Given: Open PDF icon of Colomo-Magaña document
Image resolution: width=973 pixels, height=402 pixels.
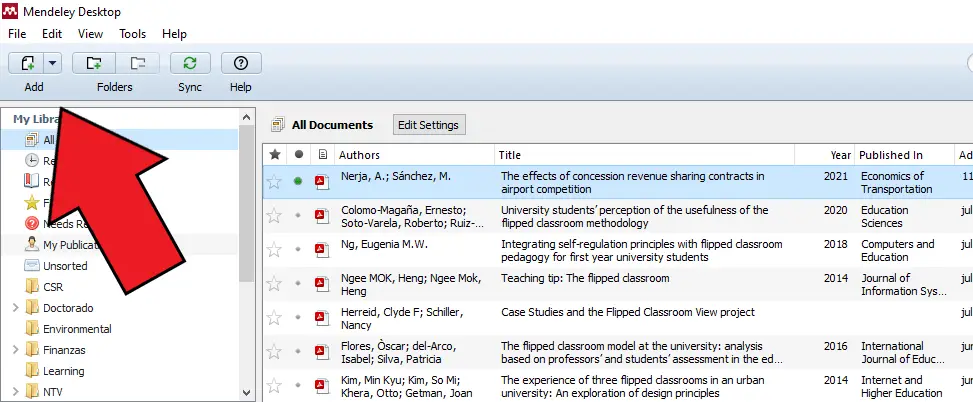Looking at the screenshot, I should pos(322,216).
